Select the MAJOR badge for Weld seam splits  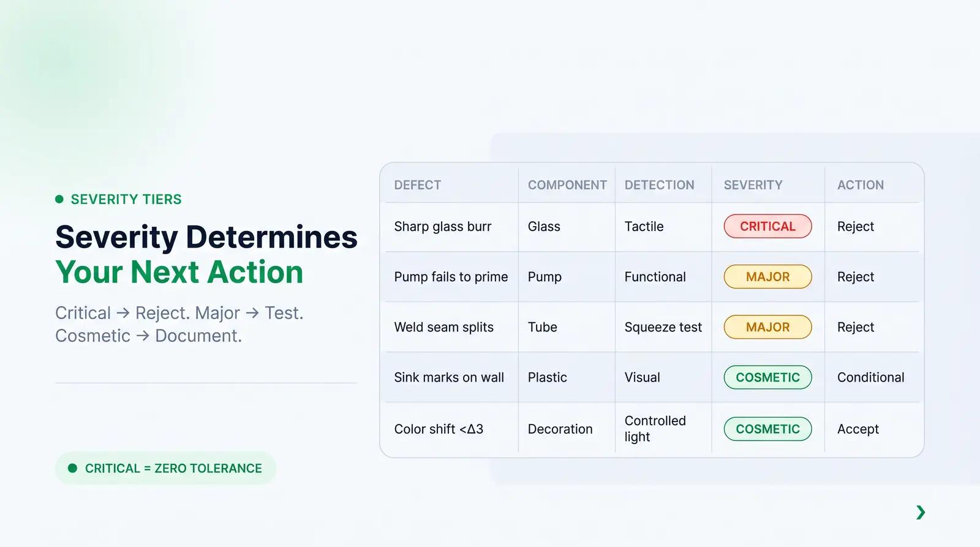(x=767, y=327)
